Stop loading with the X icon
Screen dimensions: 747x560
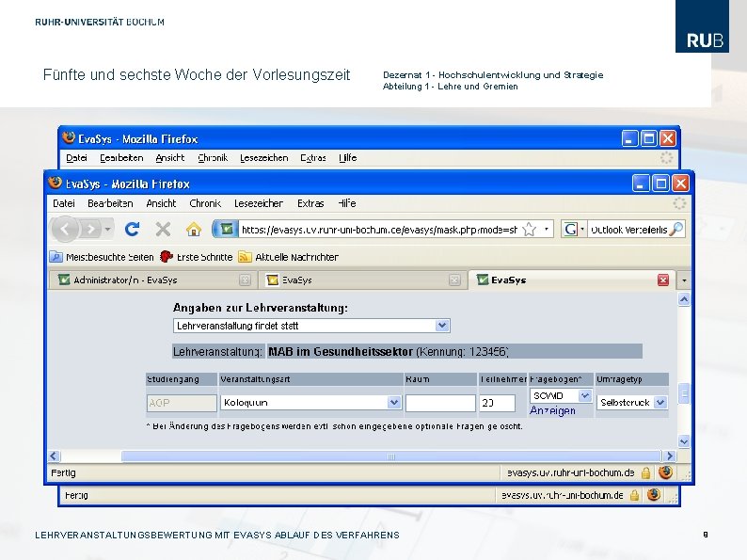tap(163, 230)
